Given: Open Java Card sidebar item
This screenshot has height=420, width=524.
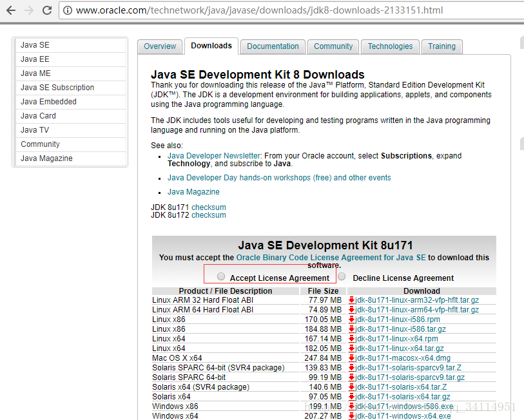Looking at the screenshot, I should tap(70, 116).
